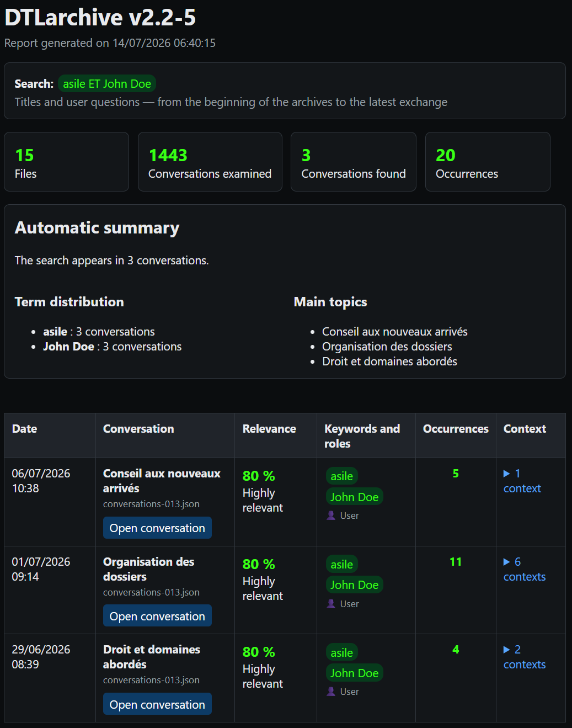Image resolution: width=572 pixels, height=728 pixels.
Task: Click John Doe tag in Conseil row
Action: (354, 497)
